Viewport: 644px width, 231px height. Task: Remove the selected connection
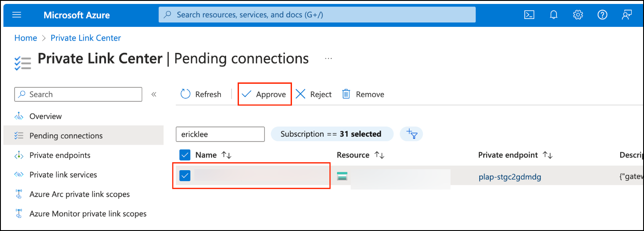[363, 94]
